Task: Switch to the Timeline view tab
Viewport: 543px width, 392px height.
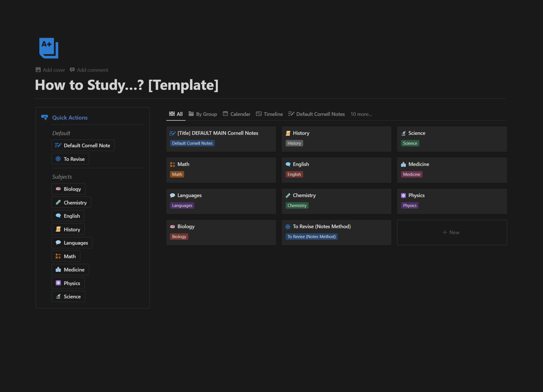Action: click(x=270, y=114)
